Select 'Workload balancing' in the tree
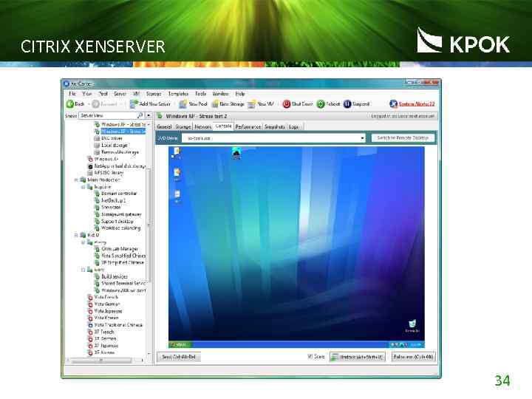The height and width of the screenshot is (399, 532). 120,228
